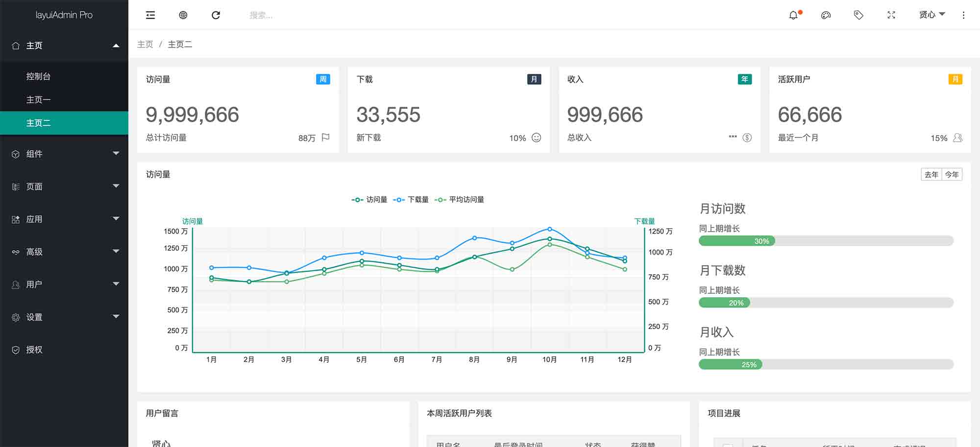Toggle the 访问量 series in chart legend
980x447 pixels.
369,199
